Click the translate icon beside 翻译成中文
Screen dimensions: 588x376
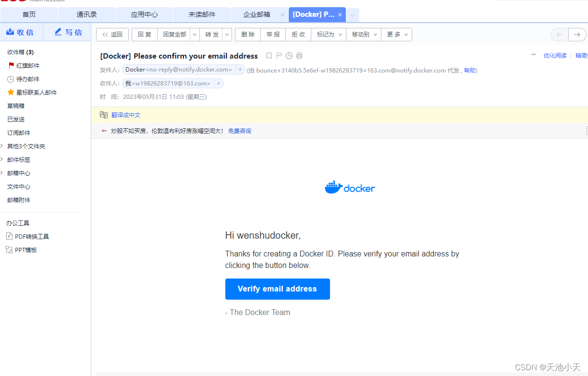click(104, 115)
